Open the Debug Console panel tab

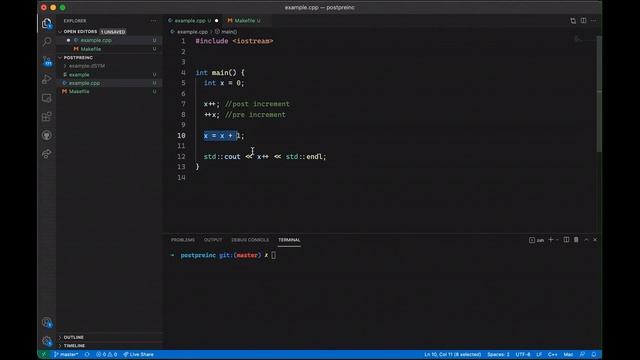coord(250,240)
